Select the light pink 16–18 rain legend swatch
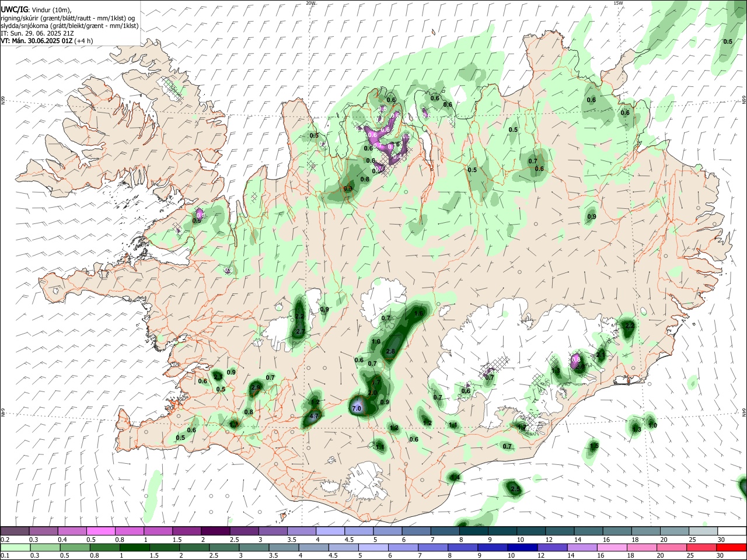747x560 pixels. point(612,547)
